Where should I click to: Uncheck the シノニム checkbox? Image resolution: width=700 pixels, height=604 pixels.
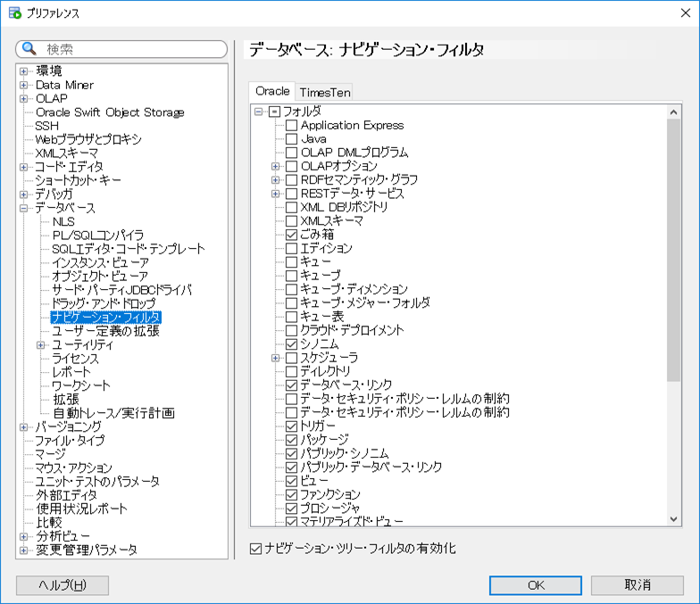(x=291, y=344)
